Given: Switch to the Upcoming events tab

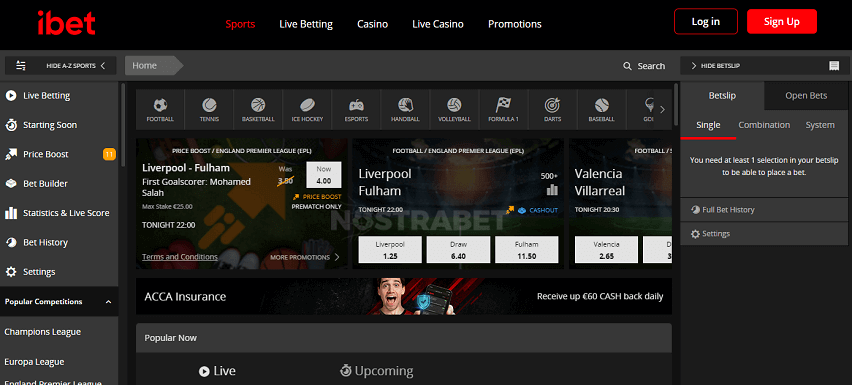Looking at the screenshot, I should [376, 371].
